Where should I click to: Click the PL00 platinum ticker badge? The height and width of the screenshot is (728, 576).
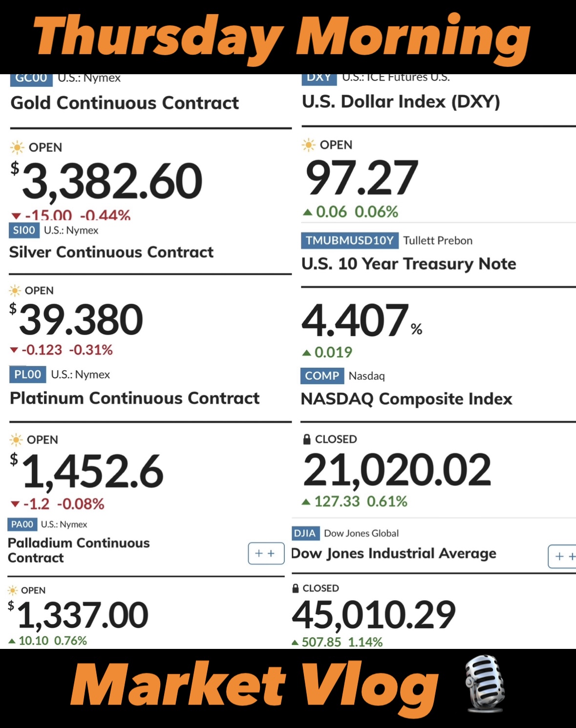tap(27, 374)
